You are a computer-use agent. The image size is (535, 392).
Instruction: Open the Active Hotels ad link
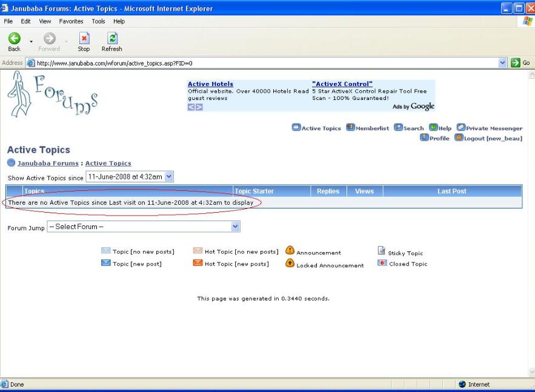coord(210,84)
